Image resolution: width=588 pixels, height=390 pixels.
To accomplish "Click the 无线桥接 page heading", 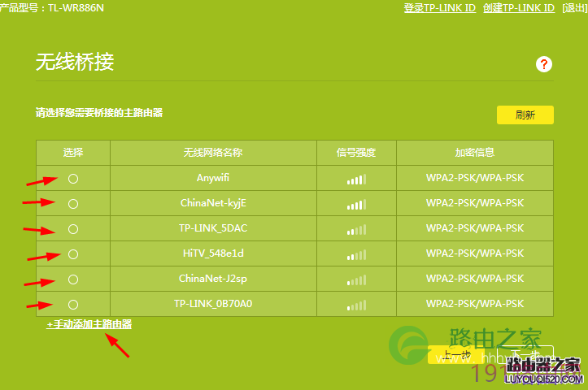I will pos(75,62).
